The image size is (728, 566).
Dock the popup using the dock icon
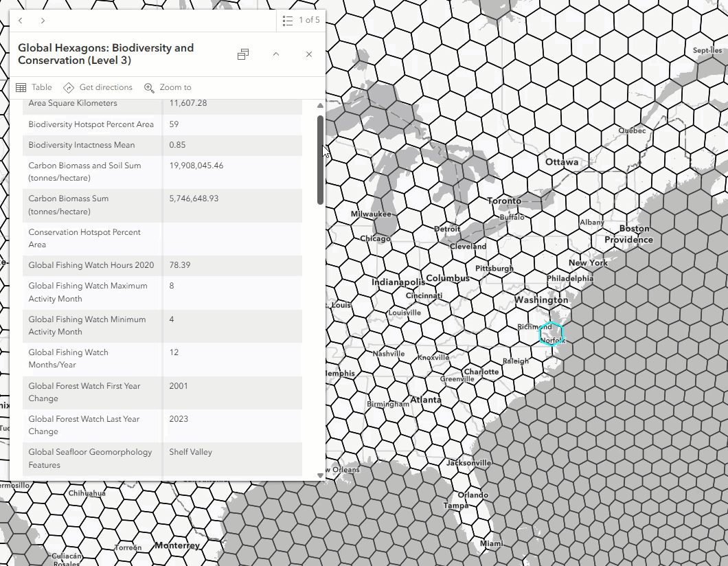pyautogui.click(x=242, y=54)
